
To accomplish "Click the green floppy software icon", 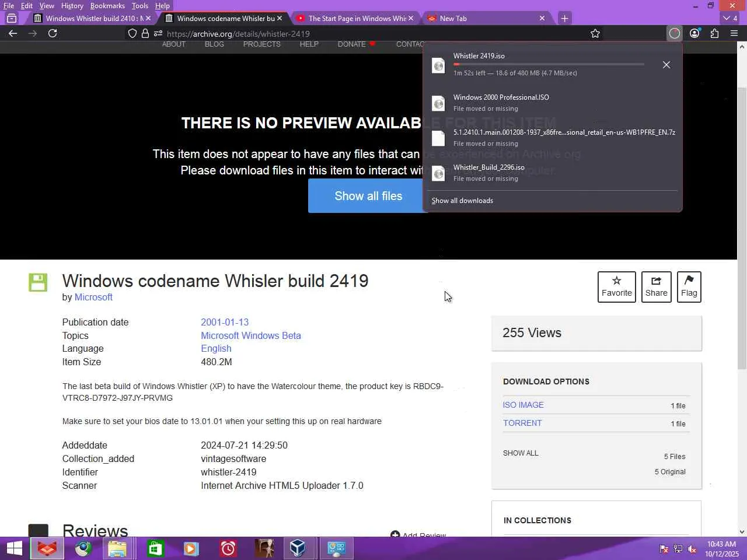I will point(38,282).
